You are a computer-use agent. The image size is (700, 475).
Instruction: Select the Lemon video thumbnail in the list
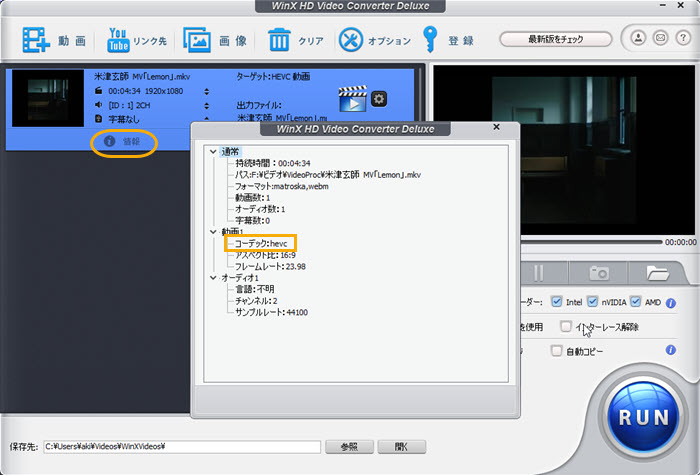point(48,98)
